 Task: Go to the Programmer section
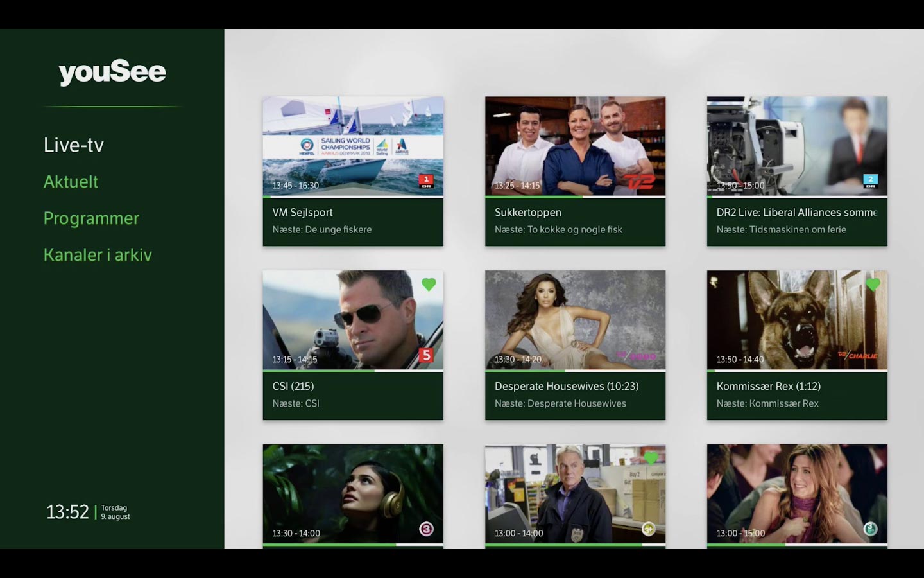coord(91,218)
